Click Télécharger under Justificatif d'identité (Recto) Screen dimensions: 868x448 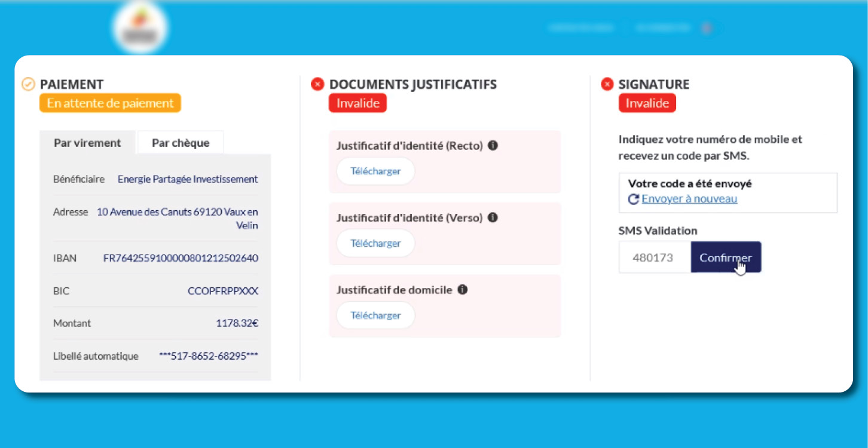[375, 171]
